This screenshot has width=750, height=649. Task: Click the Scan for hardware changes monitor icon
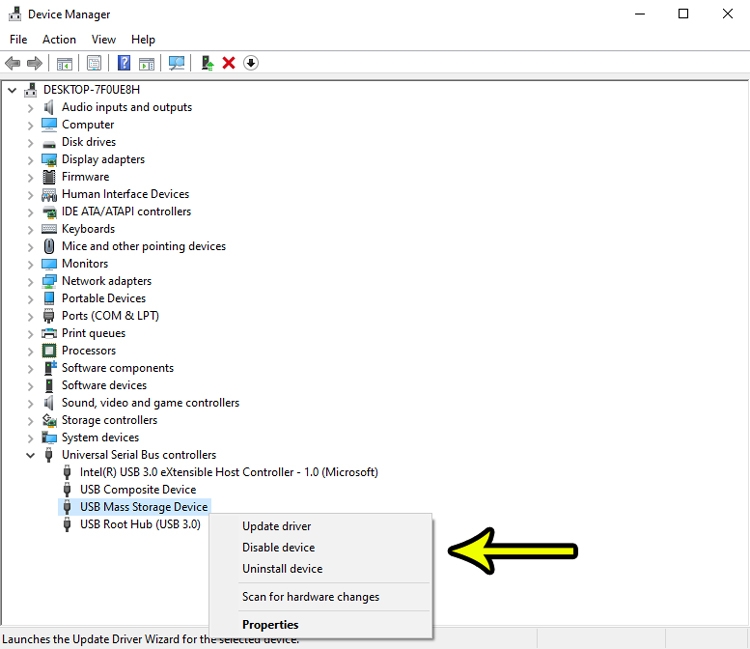[176, 63]
